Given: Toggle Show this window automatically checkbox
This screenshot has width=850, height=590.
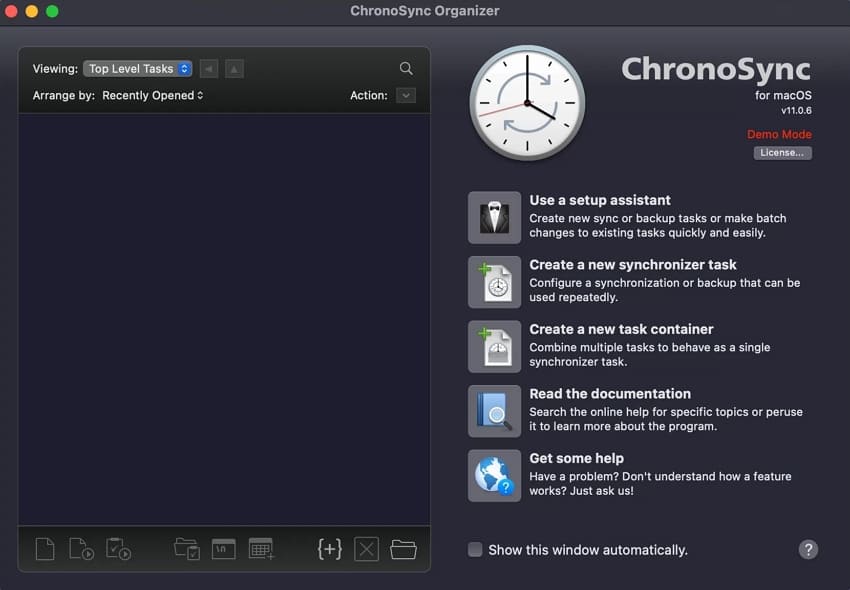Looking at the screenshot, I should click(x=475, y=549).
